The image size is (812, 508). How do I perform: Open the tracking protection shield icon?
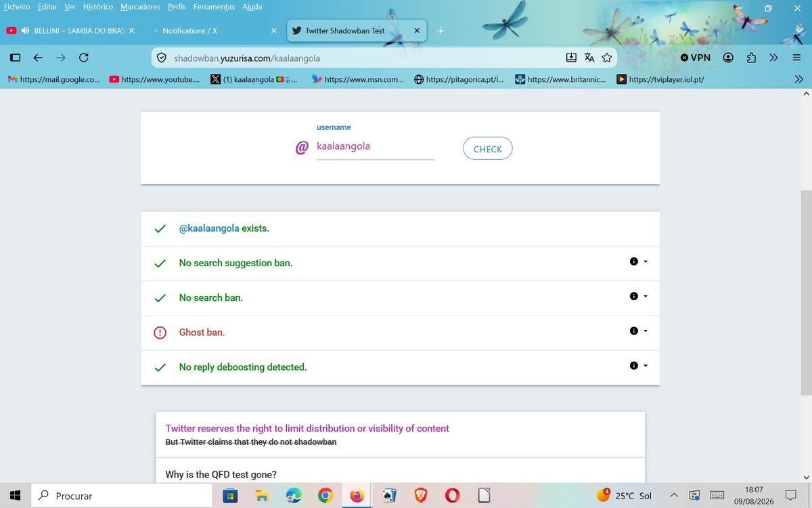pyautogui.click(x=161, y=58)
